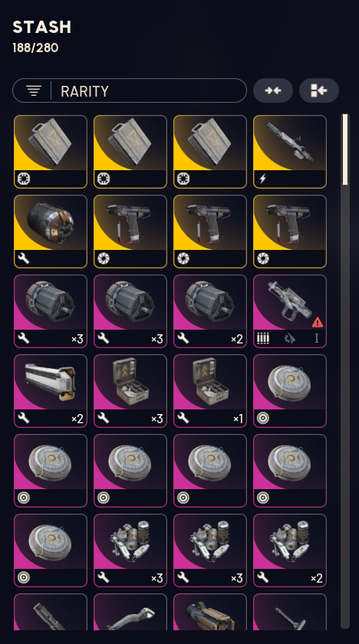Select the epic canister stack showing x2
The height and width of the screenshot is (644, 359).
tap(210, 311)
